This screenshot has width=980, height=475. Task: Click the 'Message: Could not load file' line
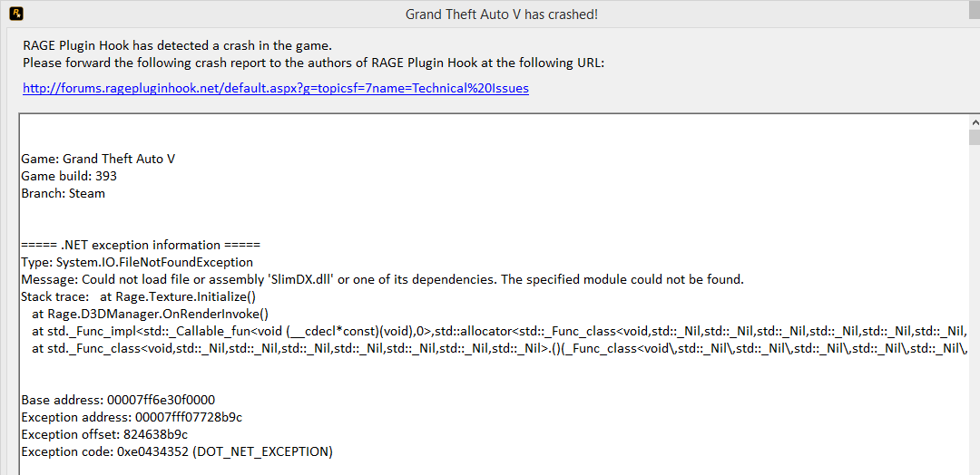(382, 279)
